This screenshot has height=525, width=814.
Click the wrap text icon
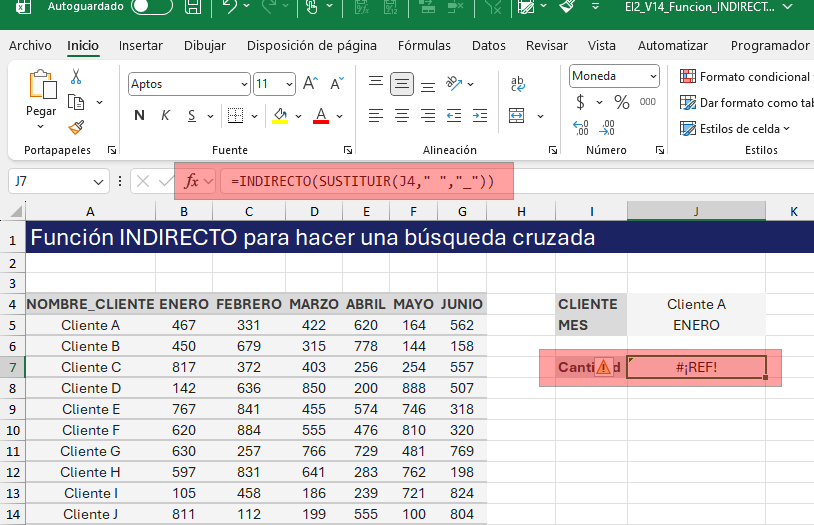click(519, 85)
